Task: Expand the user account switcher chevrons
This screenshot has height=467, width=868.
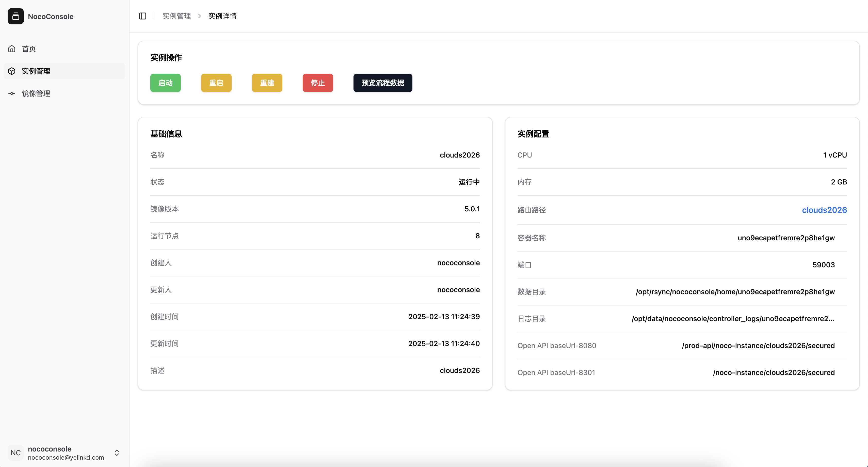Action: 117,453
